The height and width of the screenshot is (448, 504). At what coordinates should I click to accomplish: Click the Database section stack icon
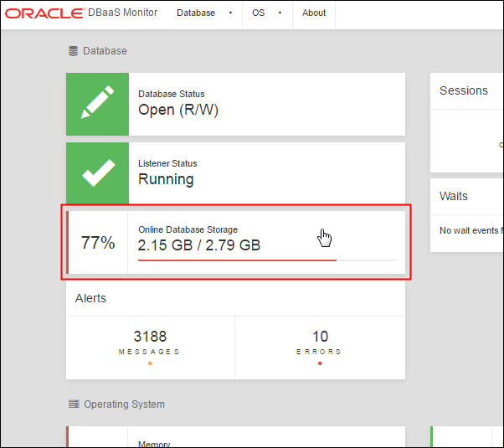point(73,51)
